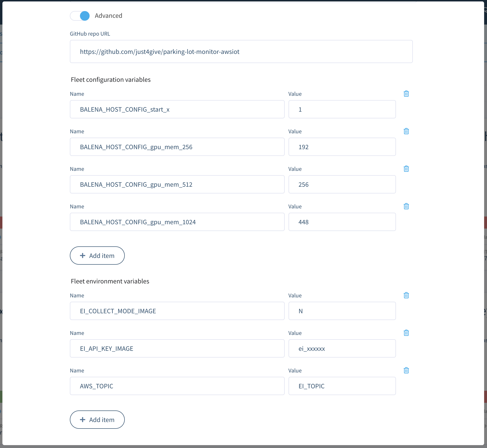Select the AWS_TOPIC name field
The image size is (487, 448).
click(177, 386)
